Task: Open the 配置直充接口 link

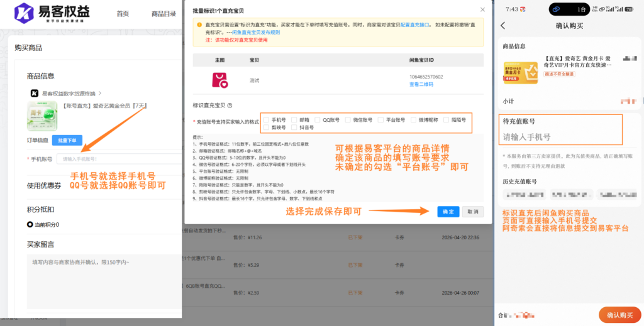Action: (x=415, y=24)
